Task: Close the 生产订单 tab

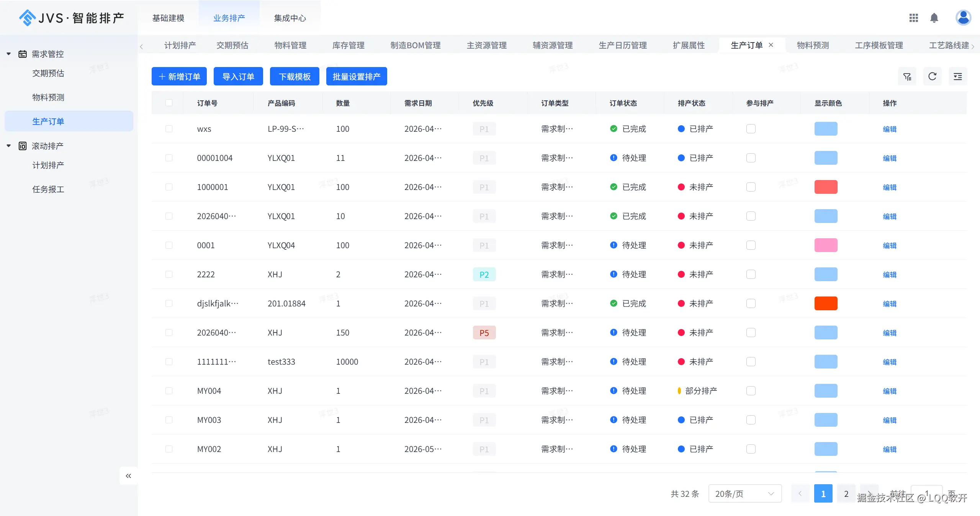Action: [x=771, y=45]
